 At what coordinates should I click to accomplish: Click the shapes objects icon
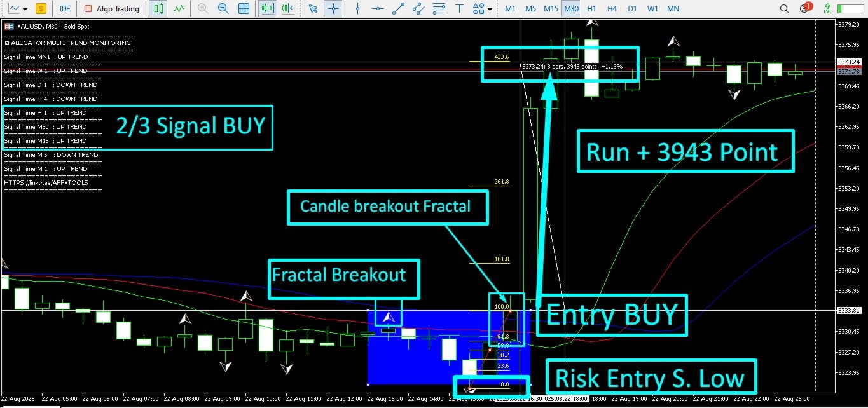tap(478, 9)
